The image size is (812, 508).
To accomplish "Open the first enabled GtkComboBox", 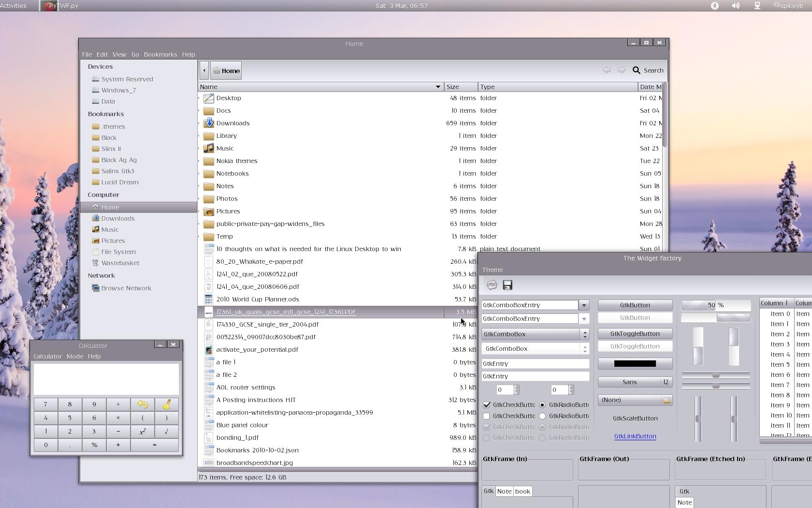I will pos(536,334).
